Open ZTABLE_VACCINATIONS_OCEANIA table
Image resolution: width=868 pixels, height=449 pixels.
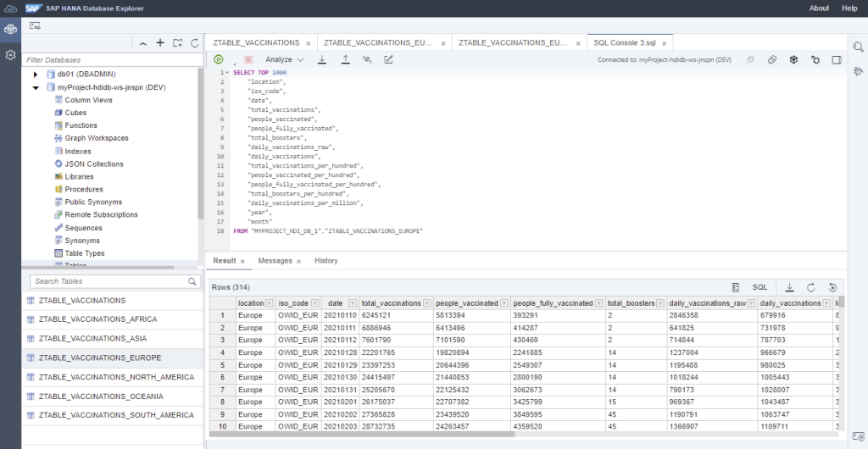coord(113,396)
